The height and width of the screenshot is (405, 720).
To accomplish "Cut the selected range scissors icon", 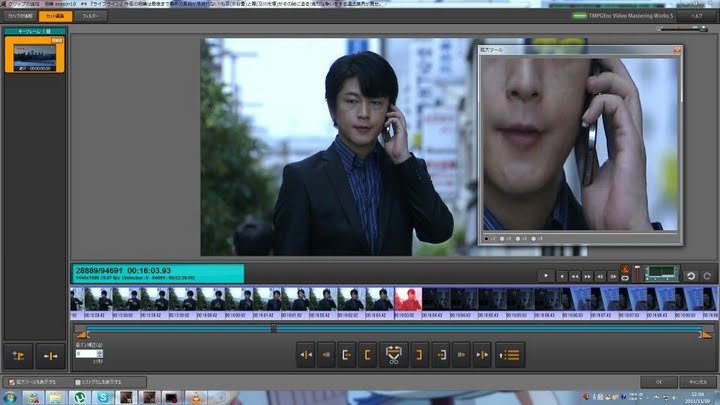I will 394,355.
